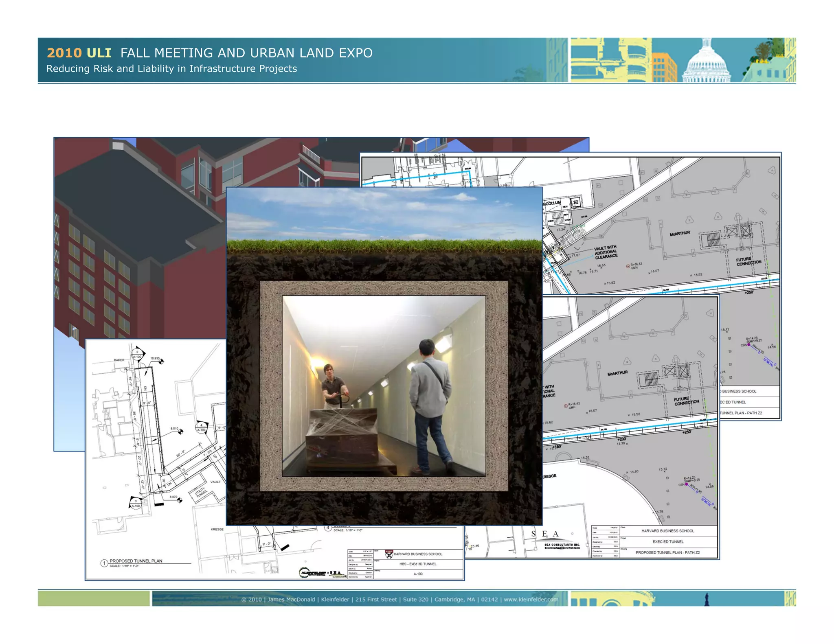
Task: Click the 'FUTURE CONNECTION' label on upper plan
Action: point(748,261)
